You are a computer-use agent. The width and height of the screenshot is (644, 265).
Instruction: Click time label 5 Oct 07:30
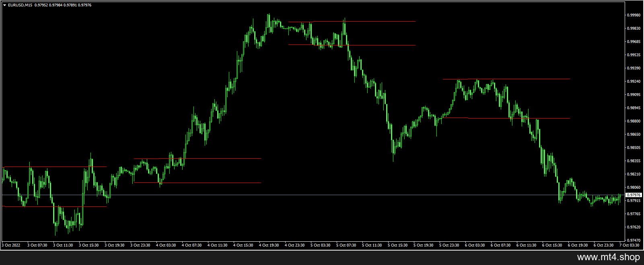[x=346, y=245]
